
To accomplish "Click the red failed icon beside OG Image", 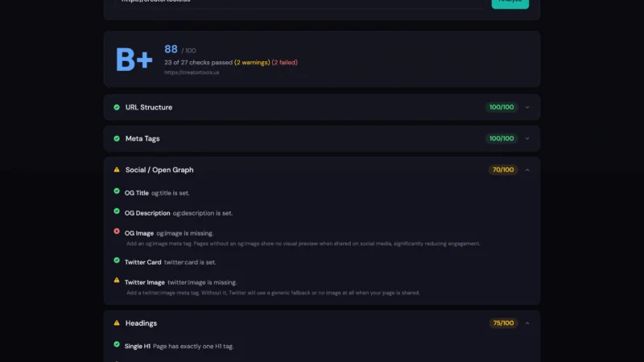I will click(x=117, y=232).
